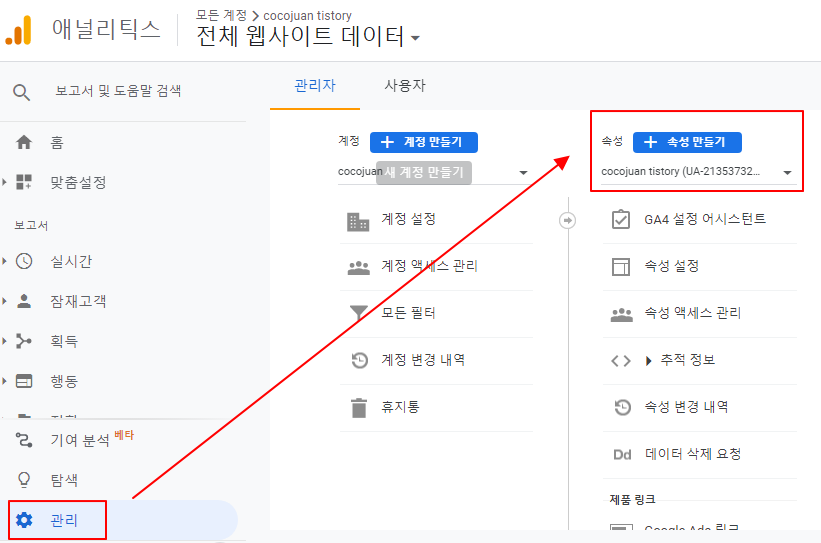Click the 계정 설정 building icon

[x=358, y=221]
